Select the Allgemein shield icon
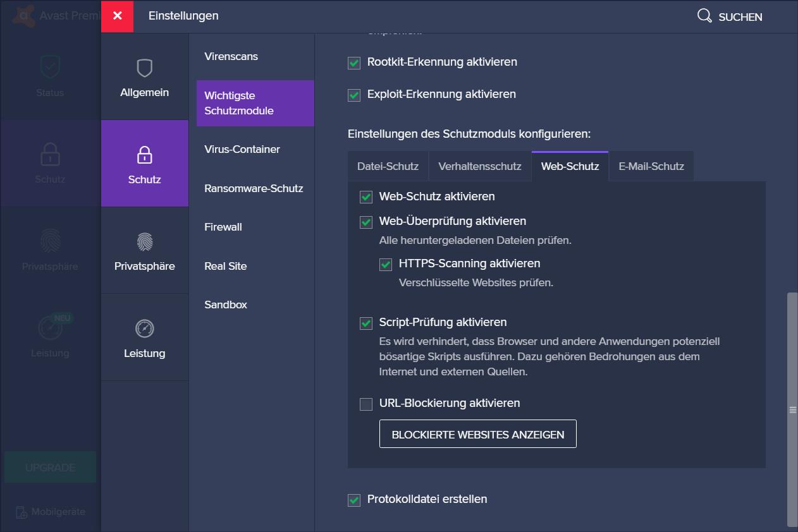This screenshot has width=798, height=532. click(145, 68)
